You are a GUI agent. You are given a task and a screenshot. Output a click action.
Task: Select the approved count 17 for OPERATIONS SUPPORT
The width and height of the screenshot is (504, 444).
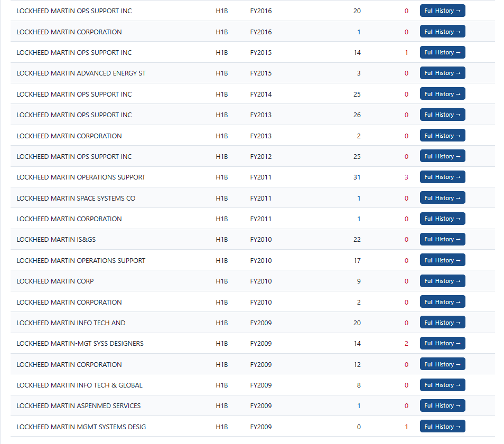357,261
